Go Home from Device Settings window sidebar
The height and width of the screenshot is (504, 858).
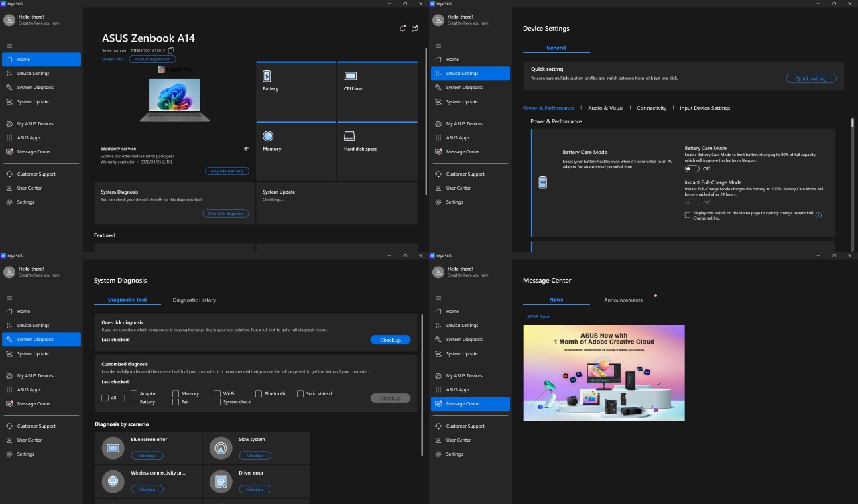pos(471,60)
